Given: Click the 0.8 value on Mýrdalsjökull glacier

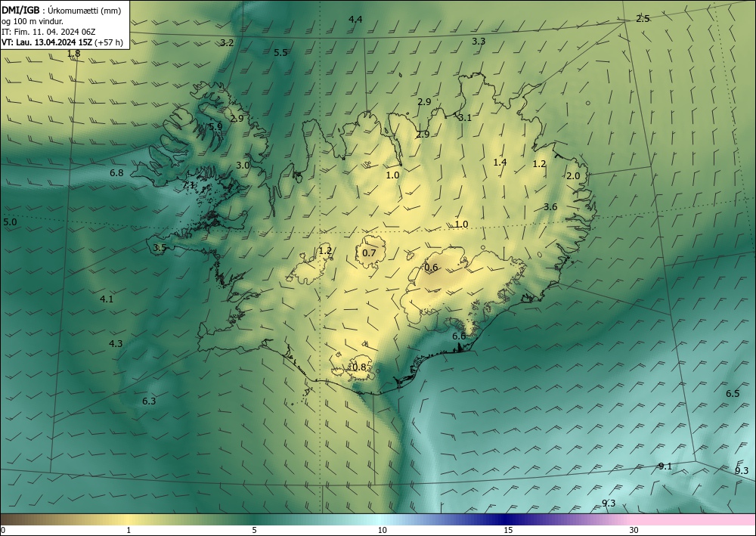Looking at the screenshot, I should [x=359, y=367].
